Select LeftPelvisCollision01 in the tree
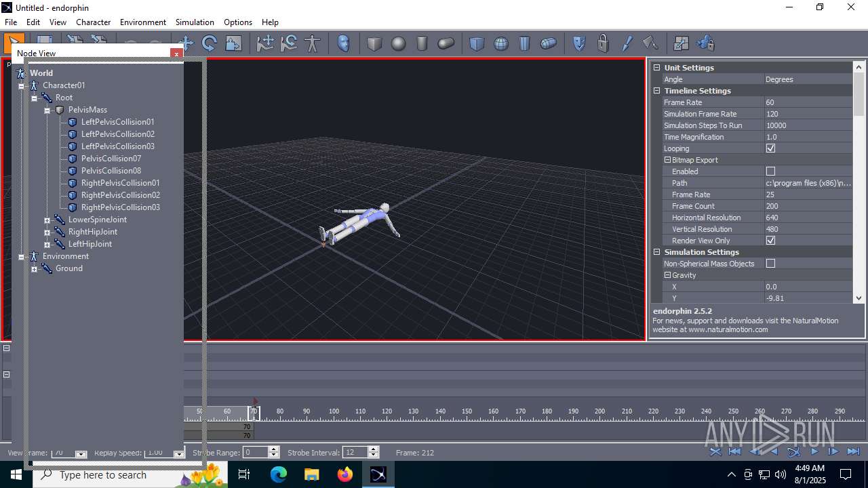Viewport: 868px width, 488px height. click(x=118, y=122)
